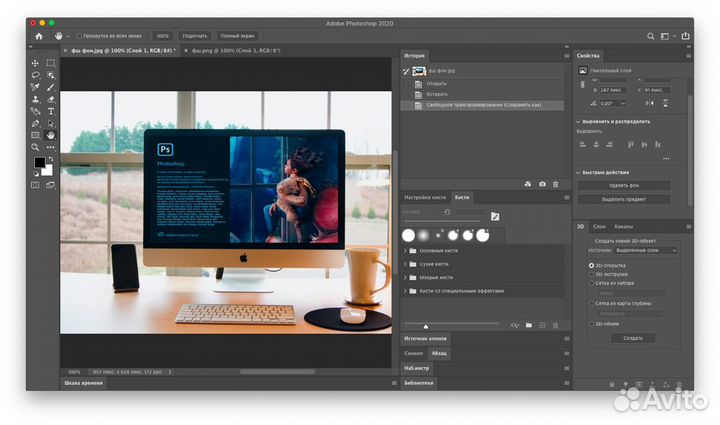Open rotation angle dropdown in Properties
This screenshot has height=425, width=720.
tap(623, 104)
